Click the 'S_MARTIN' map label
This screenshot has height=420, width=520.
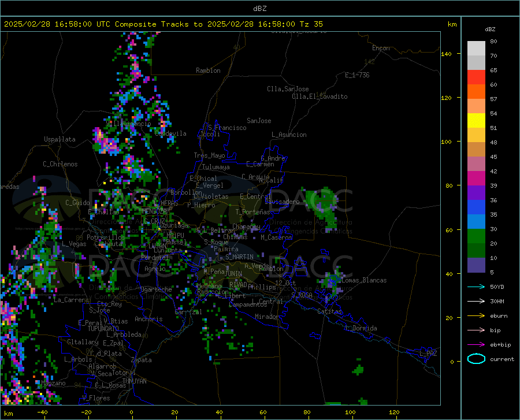pos(239,257)
